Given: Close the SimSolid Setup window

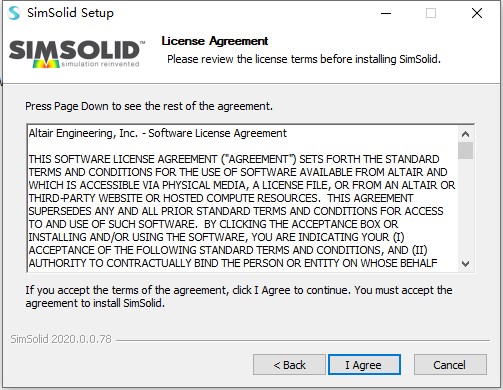Looking at the screenshot, I should 477,13.
